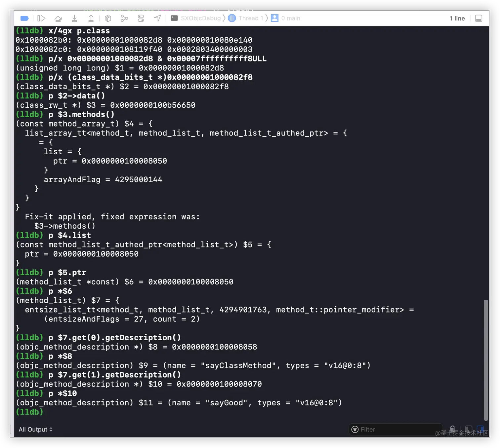Click the '$3 = 0x0000000100b56650' line
500x448 pixels.
tap(105, 105)
